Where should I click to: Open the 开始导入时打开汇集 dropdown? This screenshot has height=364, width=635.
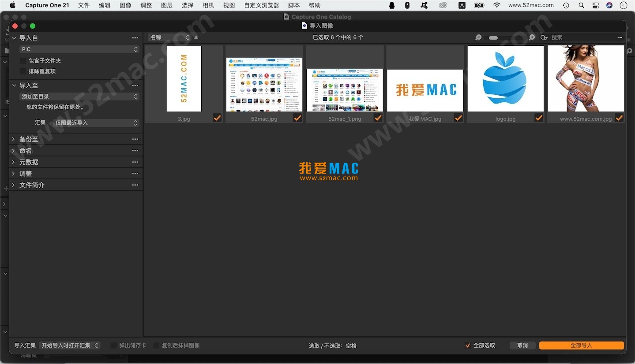(x=70, y=345)
